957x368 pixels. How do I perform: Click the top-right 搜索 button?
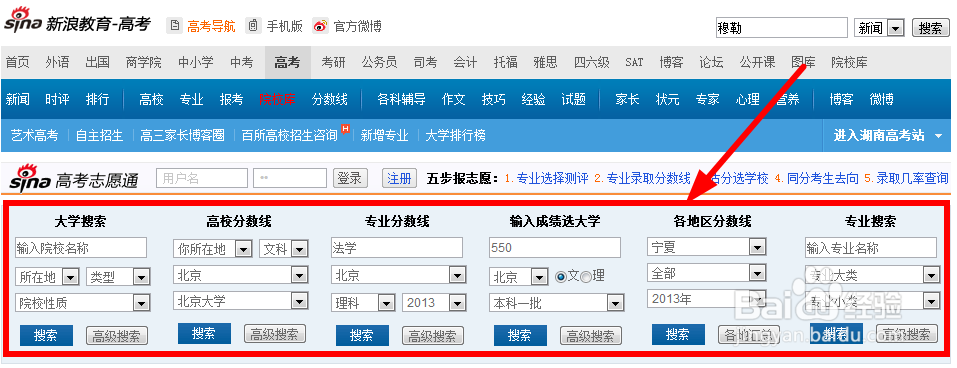(x=931, y=28)
